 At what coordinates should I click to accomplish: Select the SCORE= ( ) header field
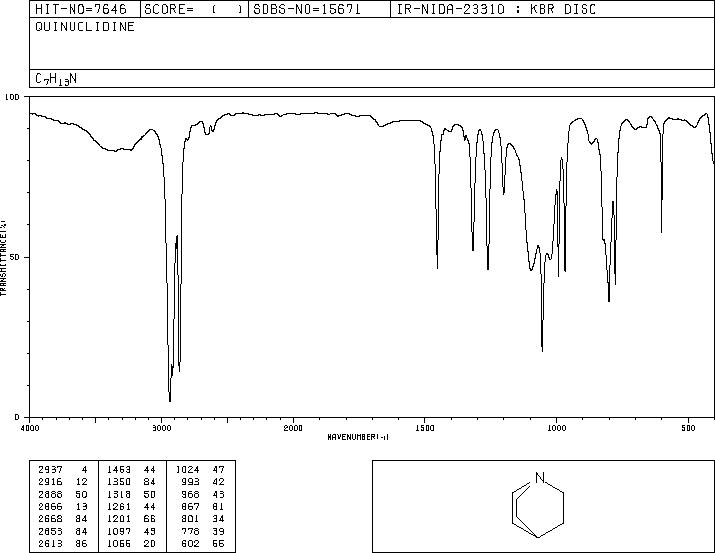[x=194, y=9]
